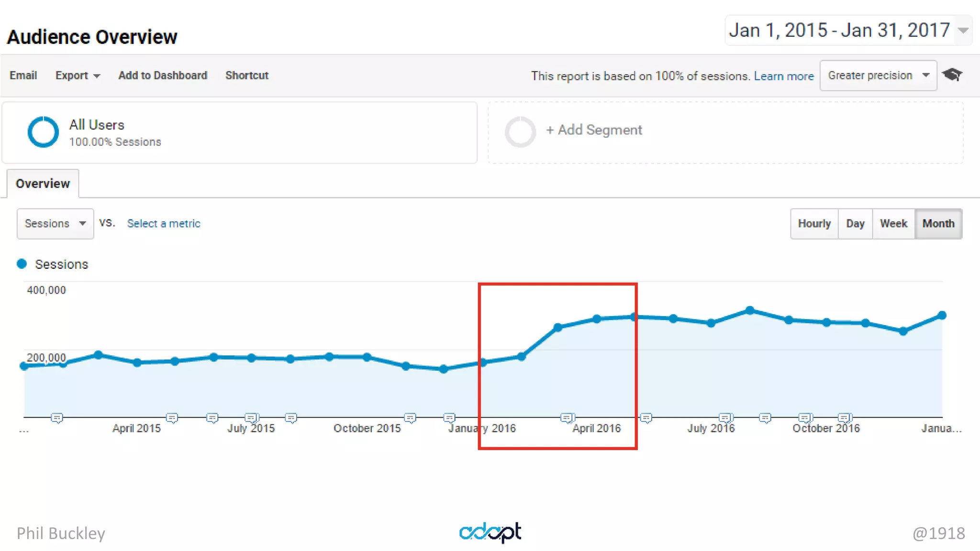The height and width of the screenshot is (551, 980).
Task: Open annotation icon below April 2016 point
Action: (x=567, y=419)
